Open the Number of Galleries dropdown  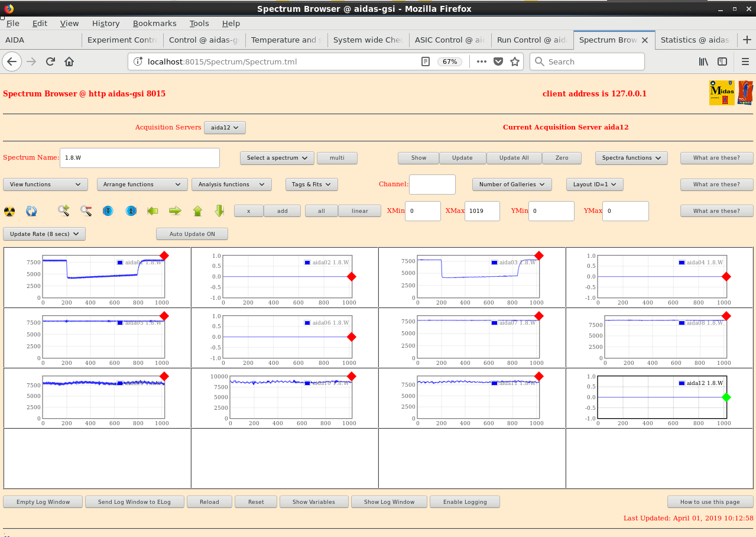[x=512, y=185]
